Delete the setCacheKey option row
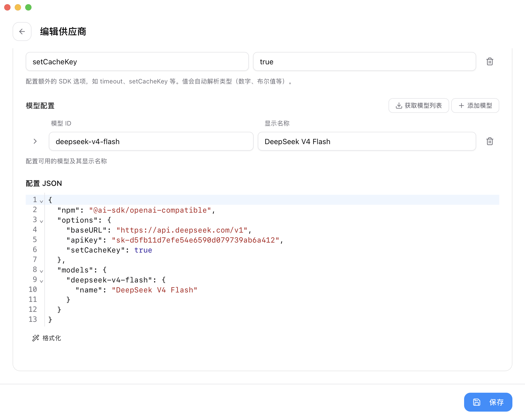The width and height of the screenshot is (525, 420). tap(490, 62)
